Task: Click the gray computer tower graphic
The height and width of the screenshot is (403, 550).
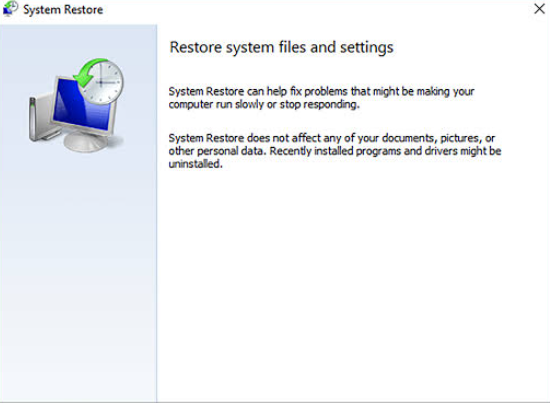Action: click(41, 119)
